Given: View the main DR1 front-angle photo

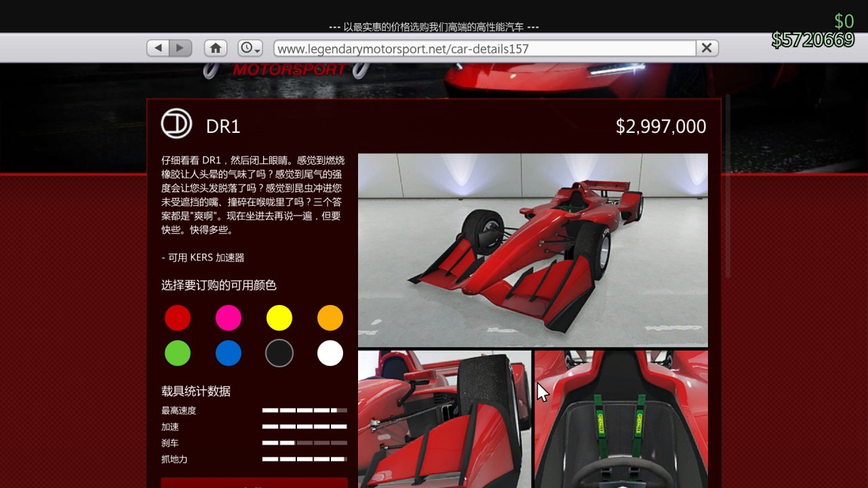Looking at the screenshot, I should [x=533, y=250].
